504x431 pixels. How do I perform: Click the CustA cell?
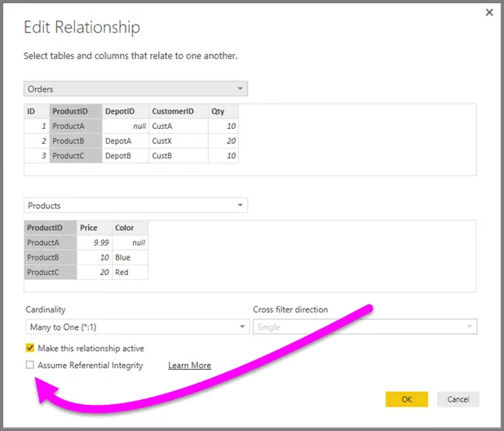[179, 126]
